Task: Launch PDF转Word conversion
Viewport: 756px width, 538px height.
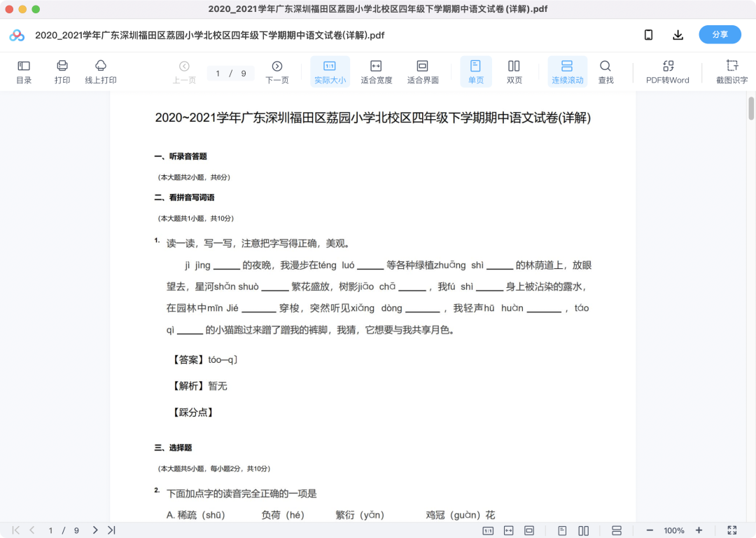Action: (x=668, y=72)
